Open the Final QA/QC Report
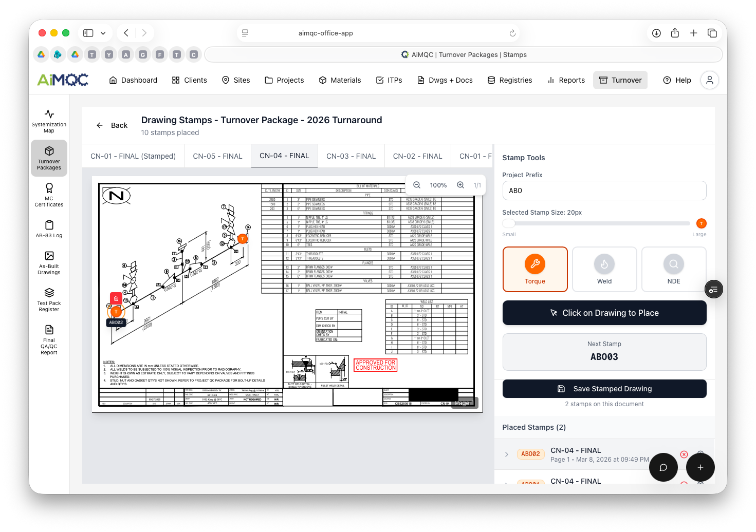 click(x=49, y=340)
